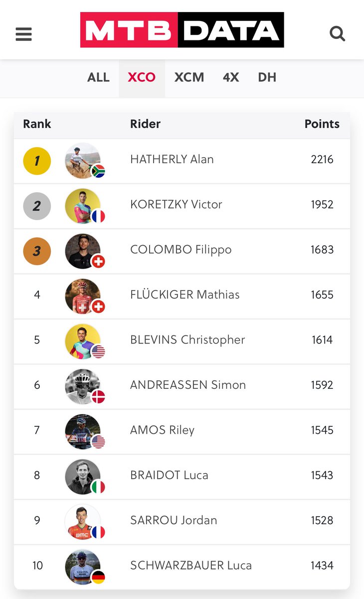Switch to the DH tab
Image resolution: width=364 pixels, height=599 pixels.
pyautogui.click(x=267, y=77)
